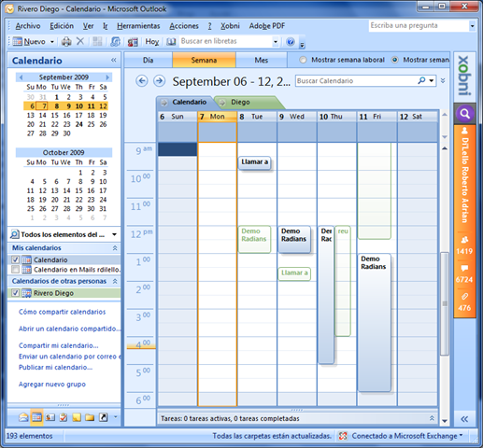The height and width of the screenshot is (448, 483).
Task: Open Notes yellow sticky icon
Action: pos(77,417)
